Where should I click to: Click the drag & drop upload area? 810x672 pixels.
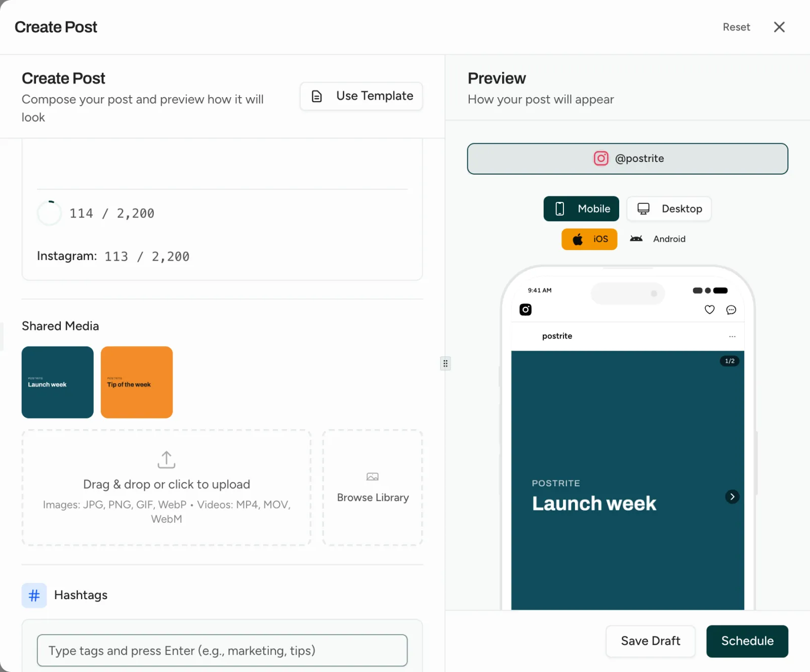(167, 488)
